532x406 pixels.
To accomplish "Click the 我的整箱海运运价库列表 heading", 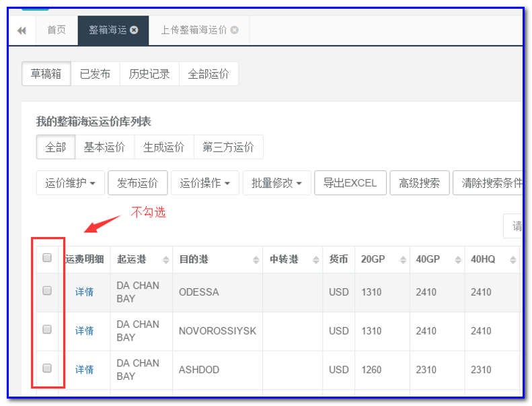I will 93,121.
